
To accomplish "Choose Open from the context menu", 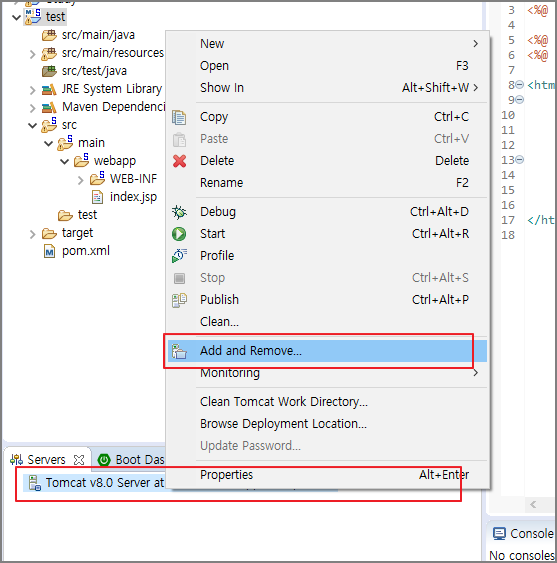I will tap(327, 66).
